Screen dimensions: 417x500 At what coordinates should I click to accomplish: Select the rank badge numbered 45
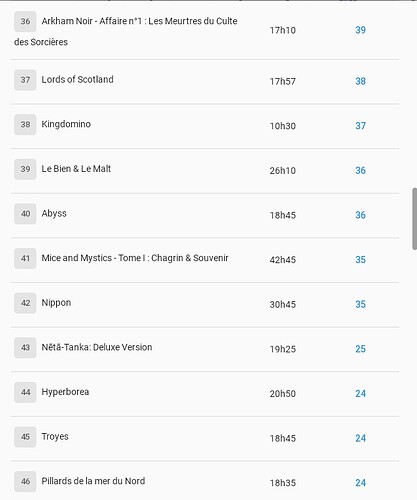(x=25, y=437)
